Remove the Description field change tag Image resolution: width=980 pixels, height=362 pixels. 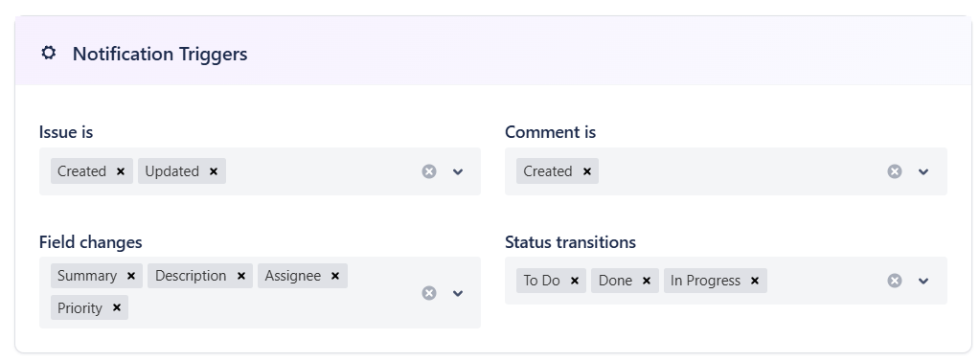(x=241, y=276)
